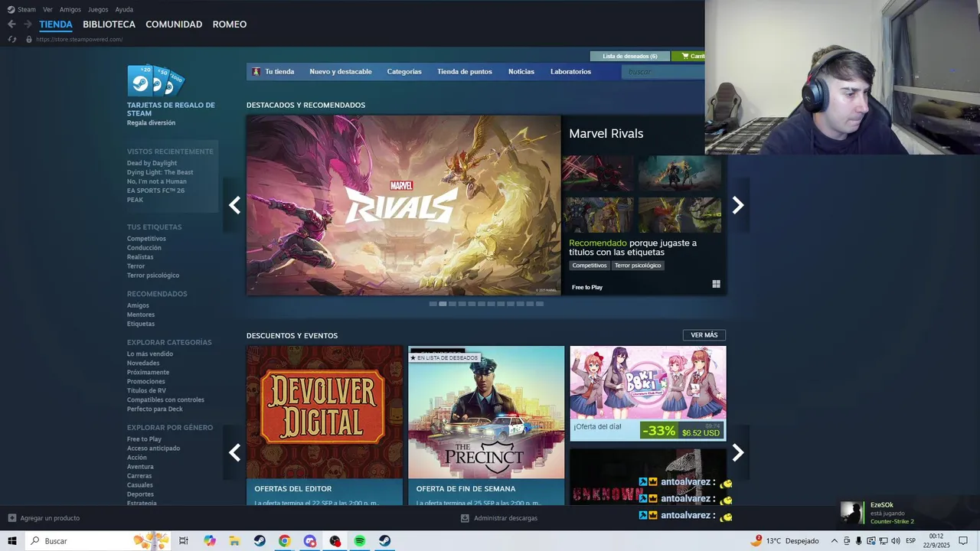Click the store buscar search field
Screen dimensions: 980x551
coord(663,71)
